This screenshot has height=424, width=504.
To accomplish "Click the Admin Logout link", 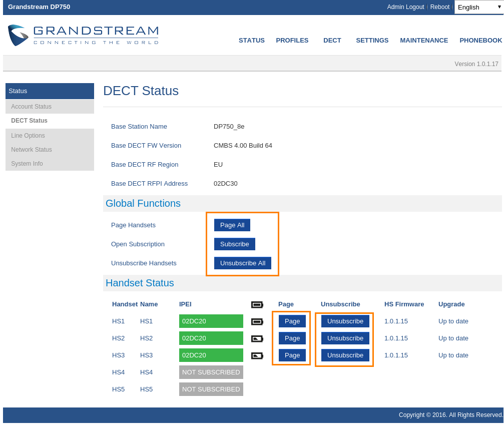I will (x=405, y=7).
